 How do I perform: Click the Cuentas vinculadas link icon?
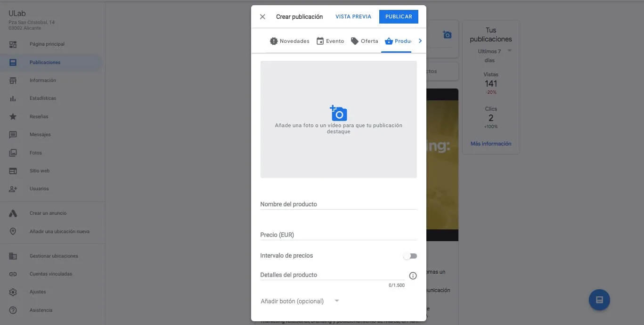[x=13, y=274]
